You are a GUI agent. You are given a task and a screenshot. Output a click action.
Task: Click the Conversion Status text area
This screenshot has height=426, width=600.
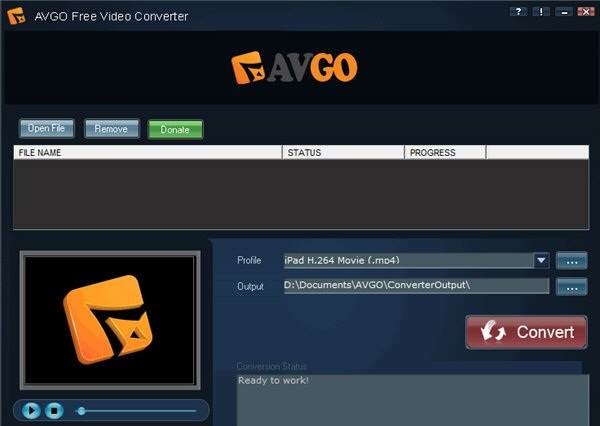tap(413, 400)
